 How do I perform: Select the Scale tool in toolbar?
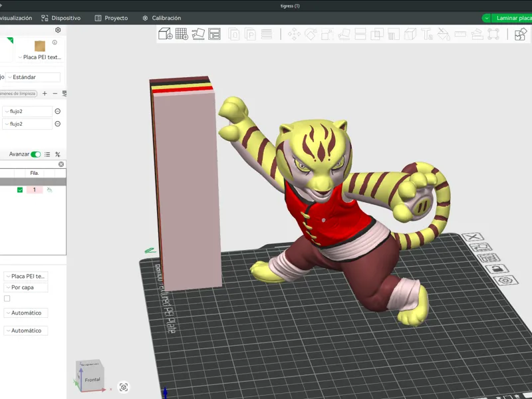(327, 35)
